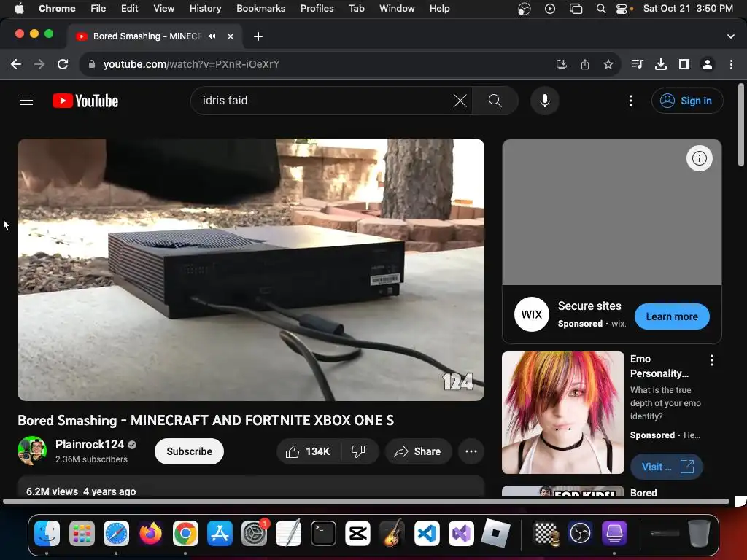Open the Profiles menu
747x560 pixels.
[x=317, y=8]
